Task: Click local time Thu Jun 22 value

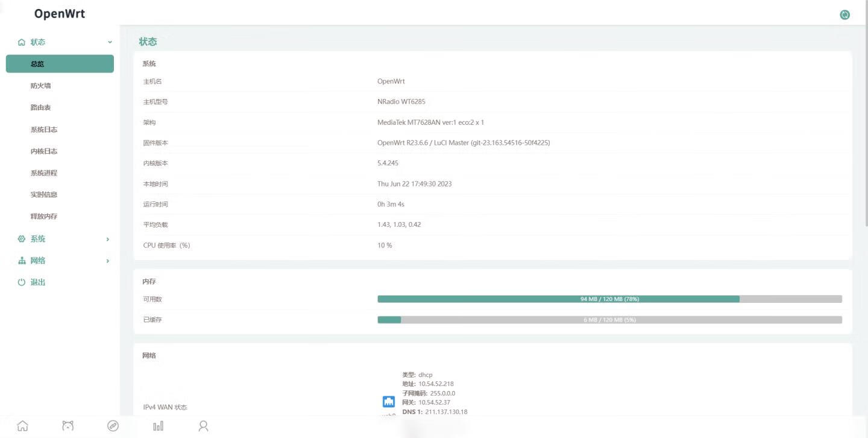Action: pos(415,184)
